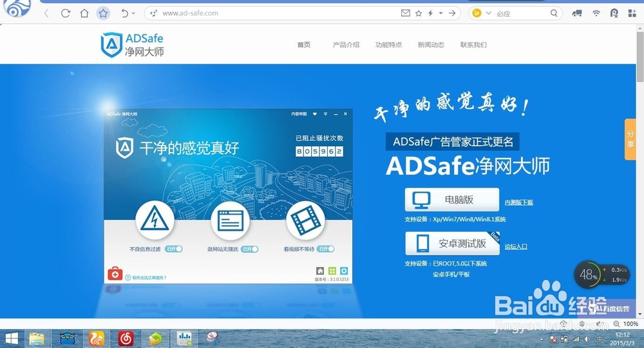The height and width of the screenshot is (348, 644).
Task: Click the ad-block extension icon in toolbar
Action: (x=614, y=13)
